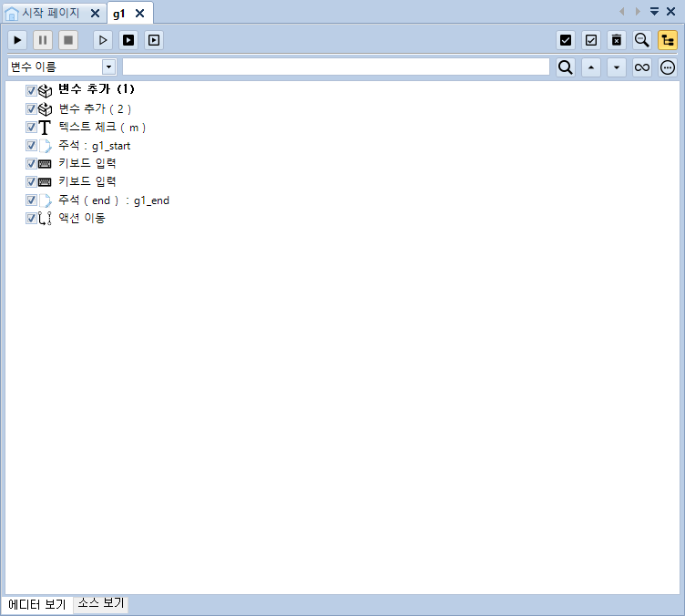Click the search magnifier next to input
Screen dimensions: 685x616
point(566,67)
